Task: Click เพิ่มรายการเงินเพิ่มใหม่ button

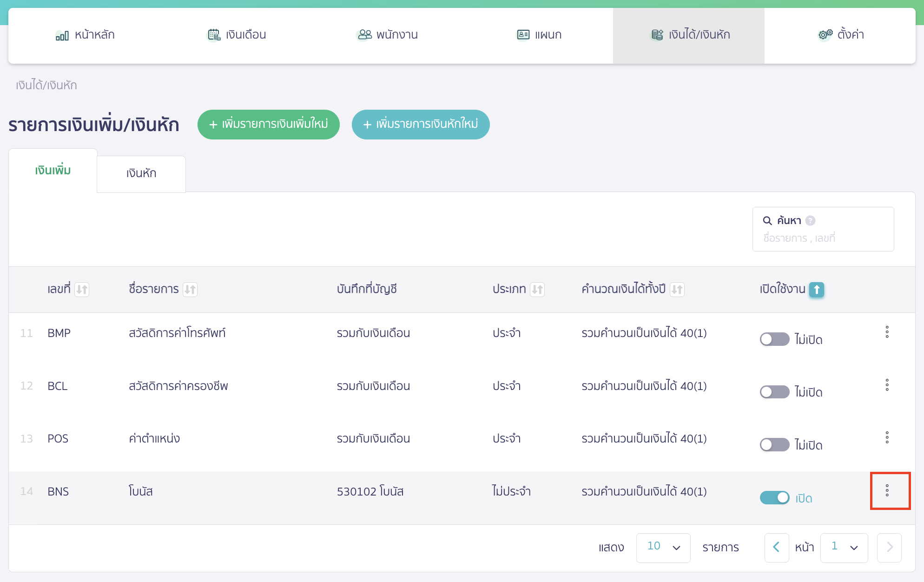Action: click(x=268, y=124)
